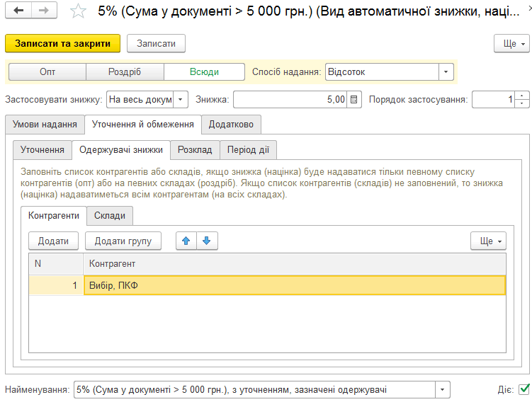Click the forward navigation arrow
The width and height of the screenshot is (532, 402).
(44, 11)
